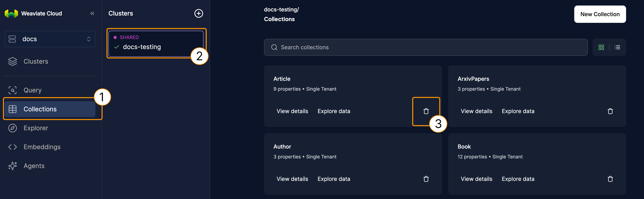Click trash icon on ArxivPapers card
644x199 pixels.
pyautogui.click(x=610, y=111)
